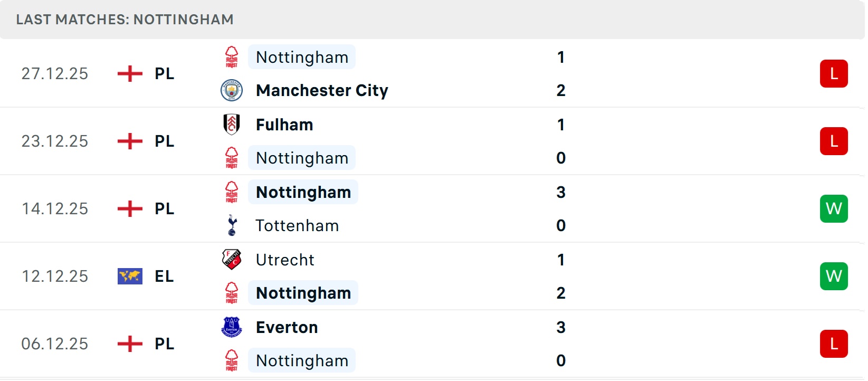Open the Tottenham team link
868x381 pixels.
[297, 225]
